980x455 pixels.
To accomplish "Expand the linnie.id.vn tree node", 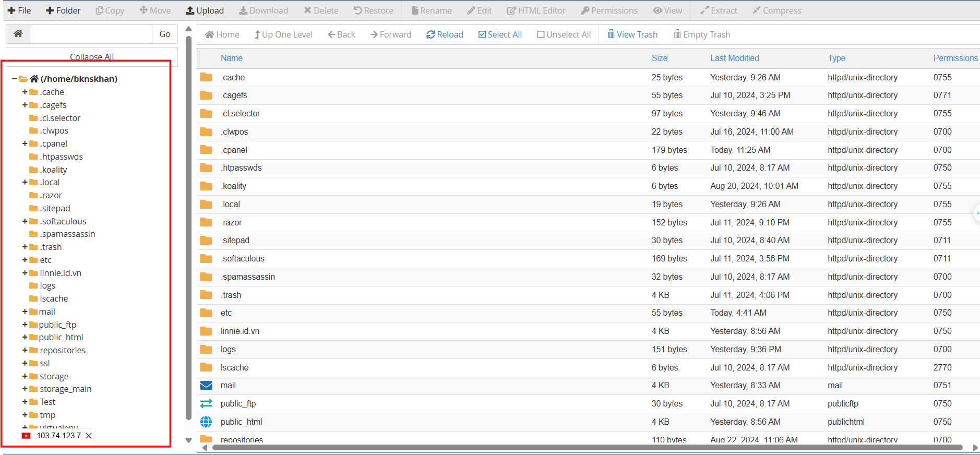I will 25,273.
